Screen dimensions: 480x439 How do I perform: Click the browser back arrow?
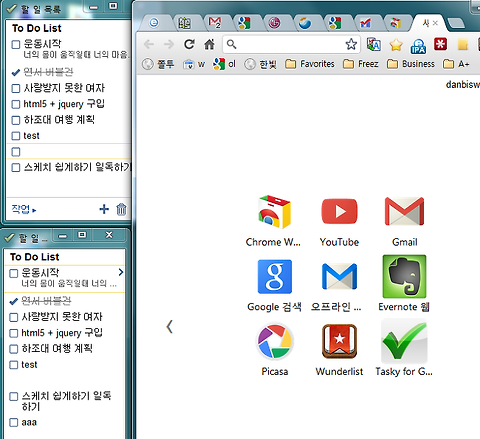149,44
